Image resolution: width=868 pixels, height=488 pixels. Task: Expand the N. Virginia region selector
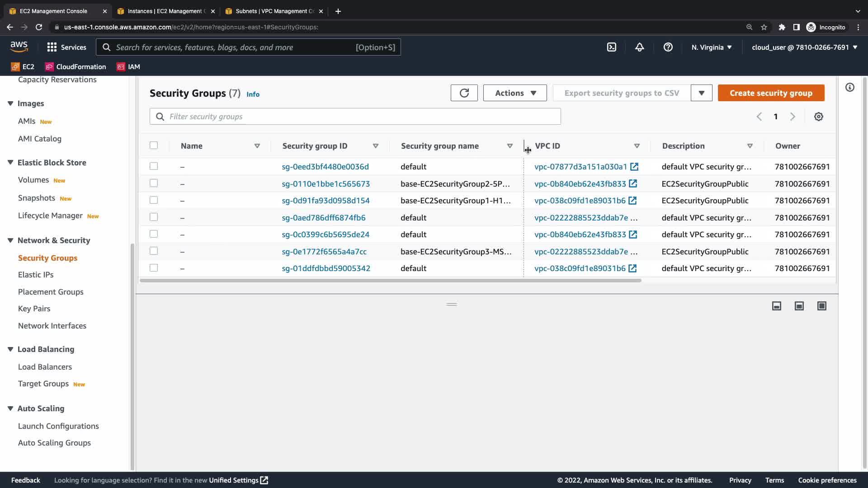[711, 47]
